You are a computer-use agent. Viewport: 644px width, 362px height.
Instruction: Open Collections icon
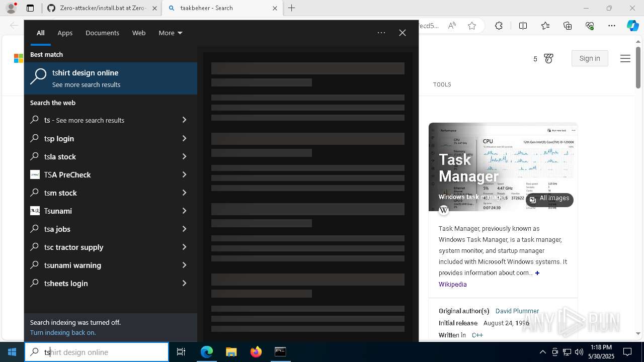[x=568, y=26]
